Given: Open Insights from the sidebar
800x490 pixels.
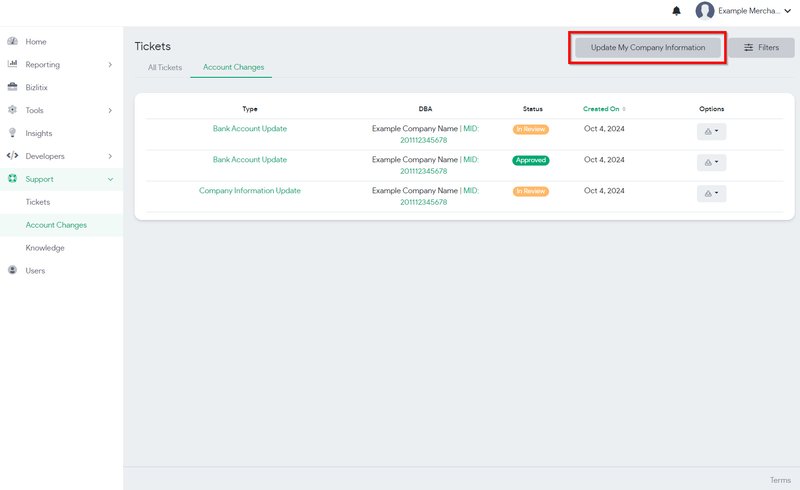Looking at the screenshot, I should click(39, 133).
